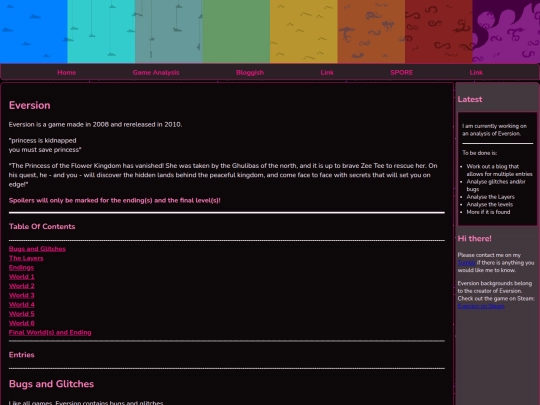Click the large Bugs and Glitches section heading
This screenshot has width=540, height=405.
pos(51,384)
